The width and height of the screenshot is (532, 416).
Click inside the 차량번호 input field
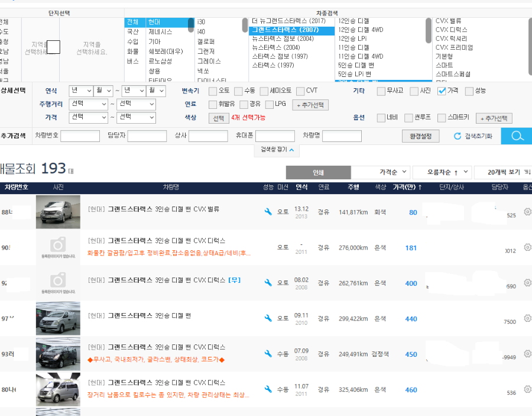80,136
